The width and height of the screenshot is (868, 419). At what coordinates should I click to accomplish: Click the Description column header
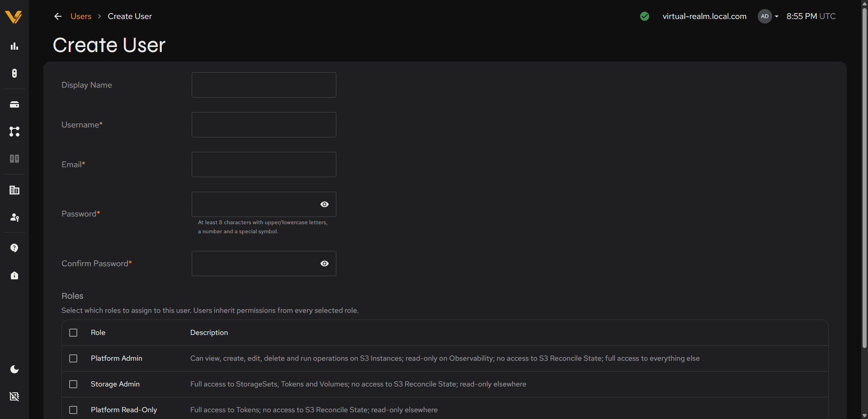(x=209, y=333)
